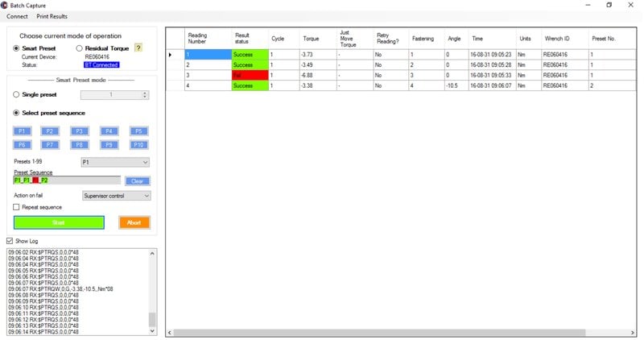644x340 pixels.
Task: Select the P5 preset button
Action: pyautogui.click(x=139, y=131)
